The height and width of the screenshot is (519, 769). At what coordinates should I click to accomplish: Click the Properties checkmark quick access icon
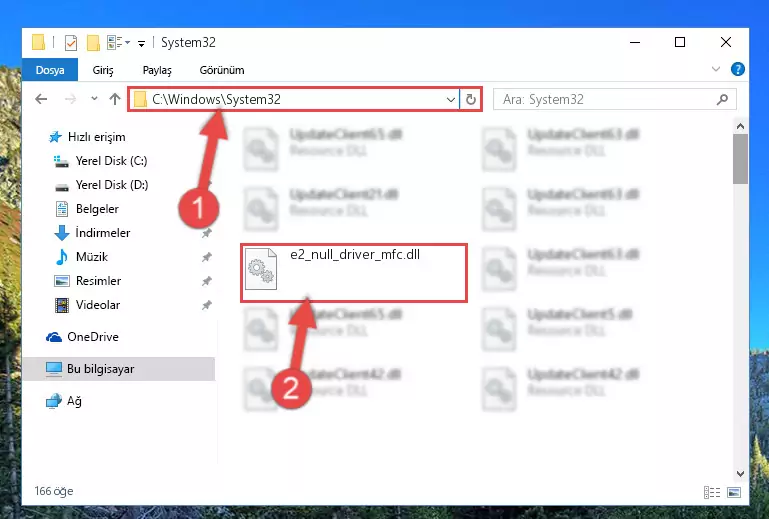click(x=71, y=43)
